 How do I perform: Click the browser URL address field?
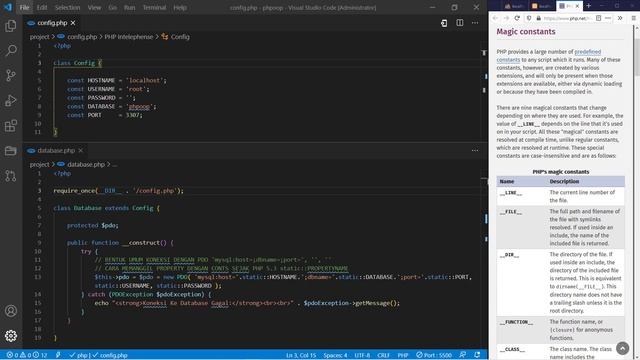click(568, 18)
